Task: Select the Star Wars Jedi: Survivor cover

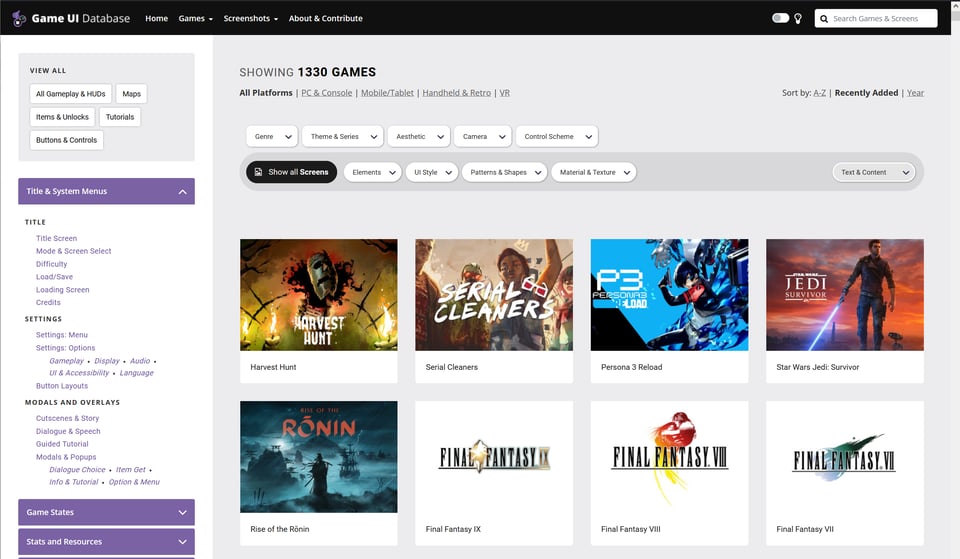Action: click(x=844, y=294)
